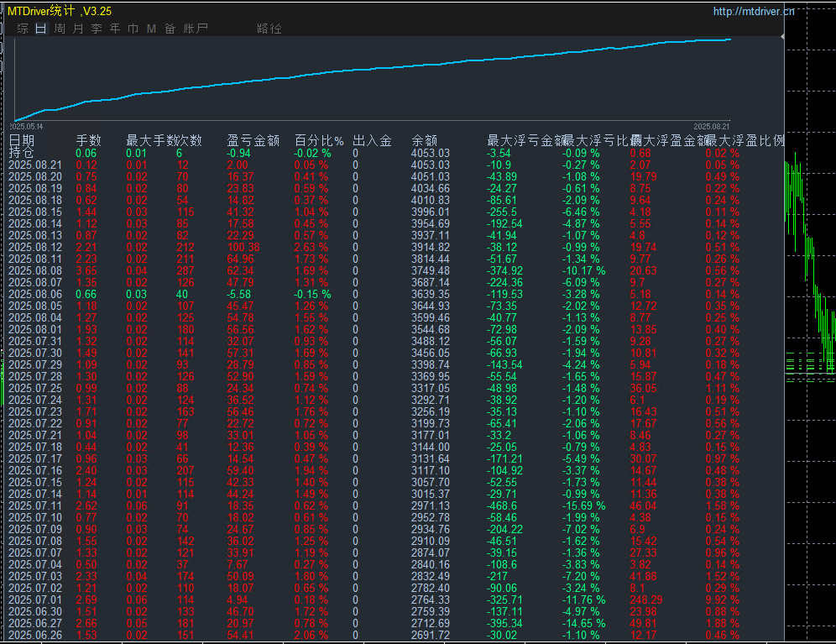
Task: Select the 持仓 open positions row label
Action: pyautogui.click(x=21, y=153)
